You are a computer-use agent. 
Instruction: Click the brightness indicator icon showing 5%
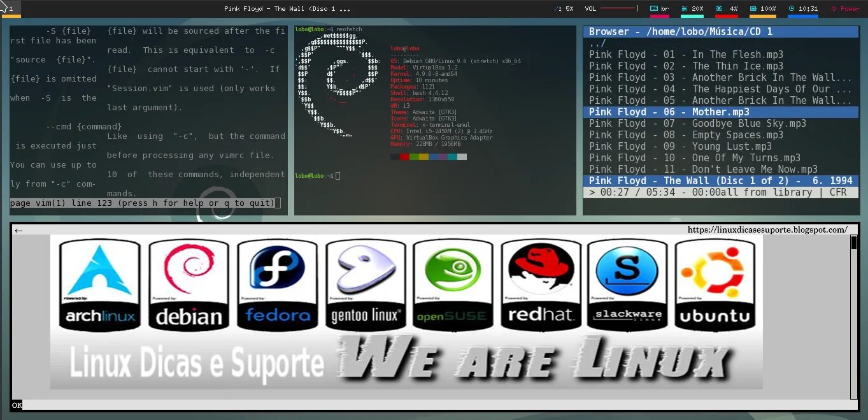tap(559, 9)
